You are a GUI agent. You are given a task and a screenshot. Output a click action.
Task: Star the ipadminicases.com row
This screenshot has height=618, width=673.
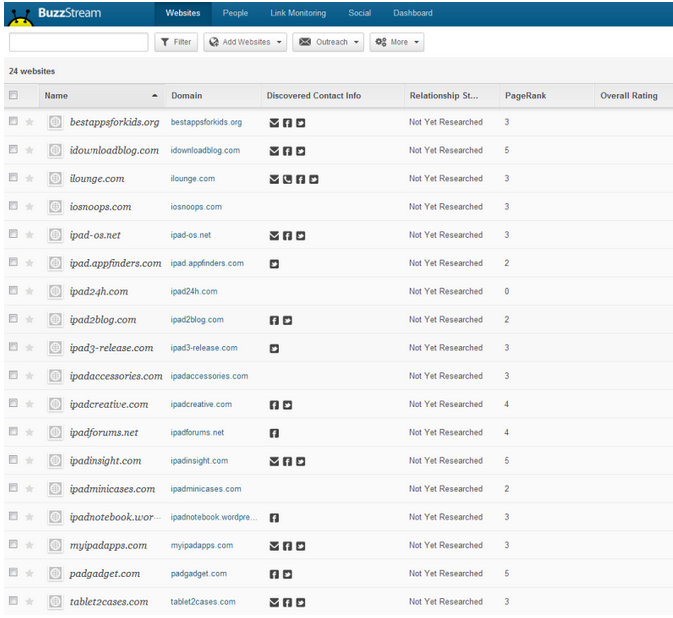coord(29,488)
